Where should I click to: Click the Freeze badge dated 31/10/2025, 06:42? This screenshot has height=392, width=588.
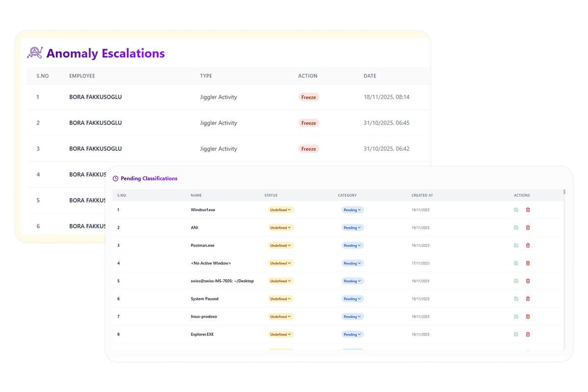[x=309, y=149]
